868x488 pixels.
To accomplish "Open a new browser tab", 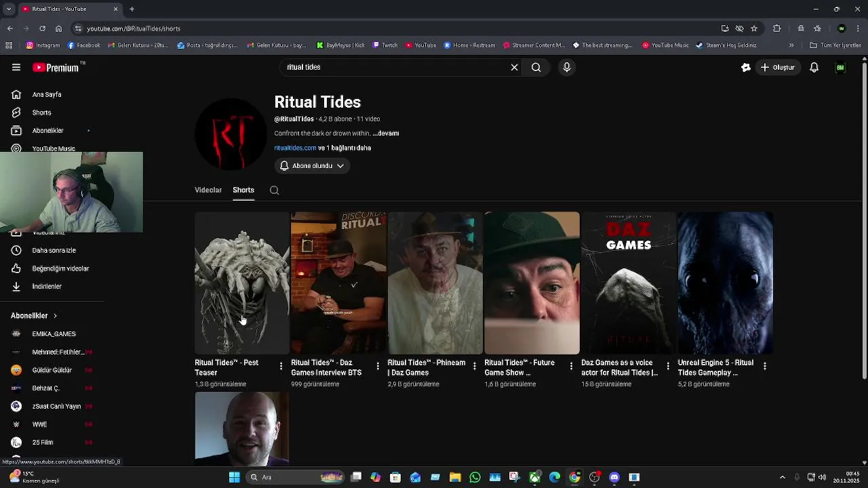I will 132,9.
